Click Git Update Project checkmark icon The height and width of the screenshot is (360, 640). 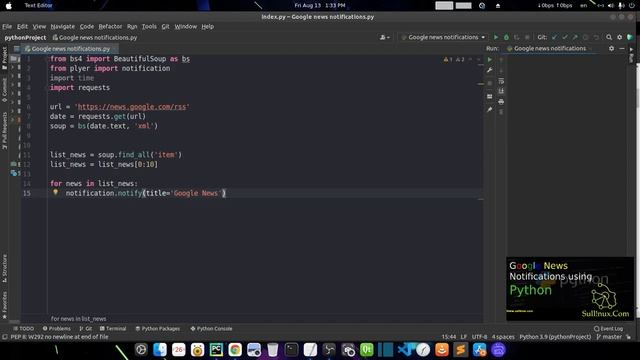tap(554, 37)
